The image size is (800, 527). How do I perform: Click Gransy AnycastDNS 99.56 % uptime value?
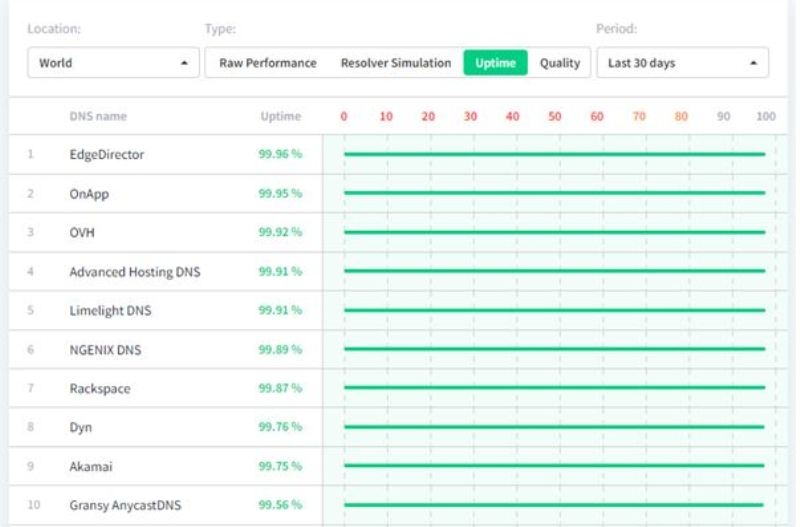[280, 505]
